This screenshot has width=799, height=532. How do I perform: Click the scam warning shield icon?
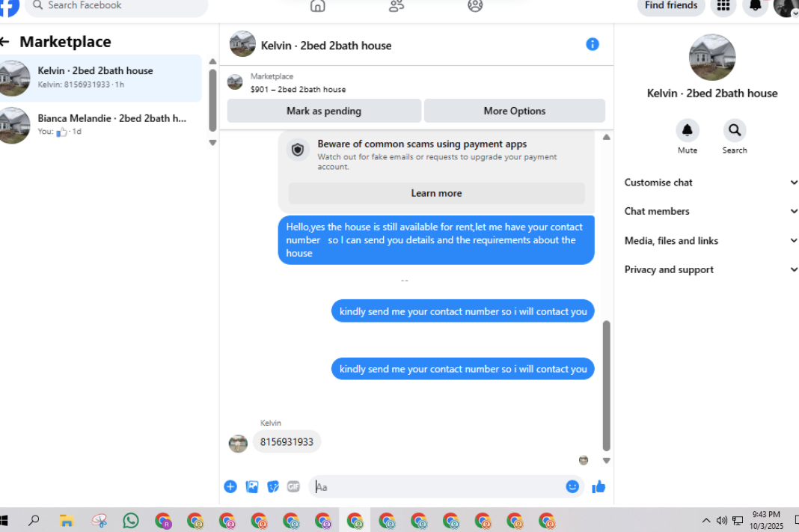pos(298,150)
